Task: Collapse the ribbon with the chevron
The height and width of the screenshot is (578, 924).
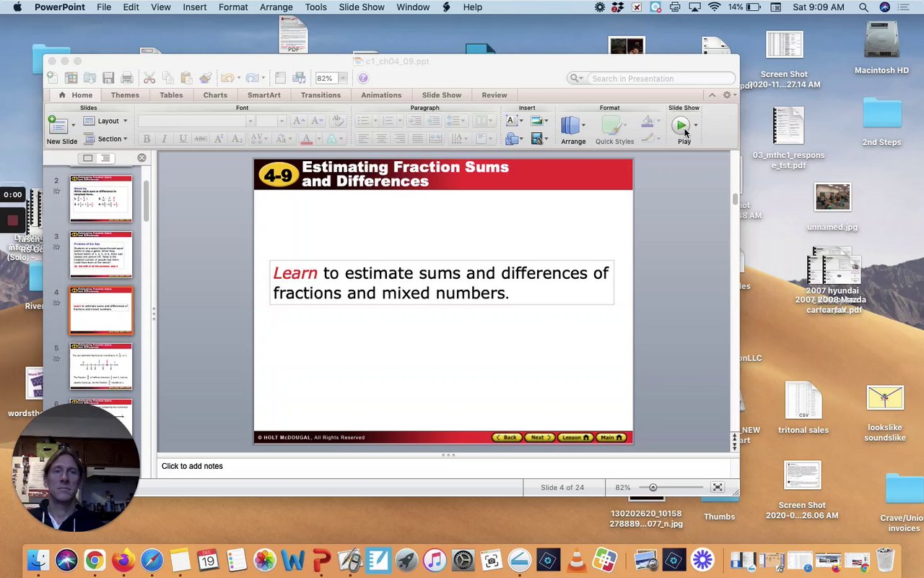Action: pyautogui.click(x=712, y=95)
